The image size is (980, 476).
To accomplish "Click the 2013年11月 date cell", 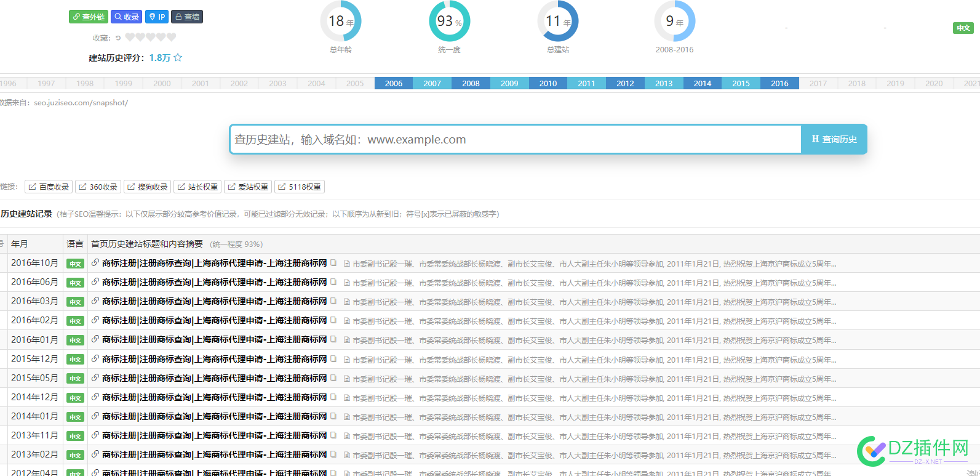I will 34,435.
